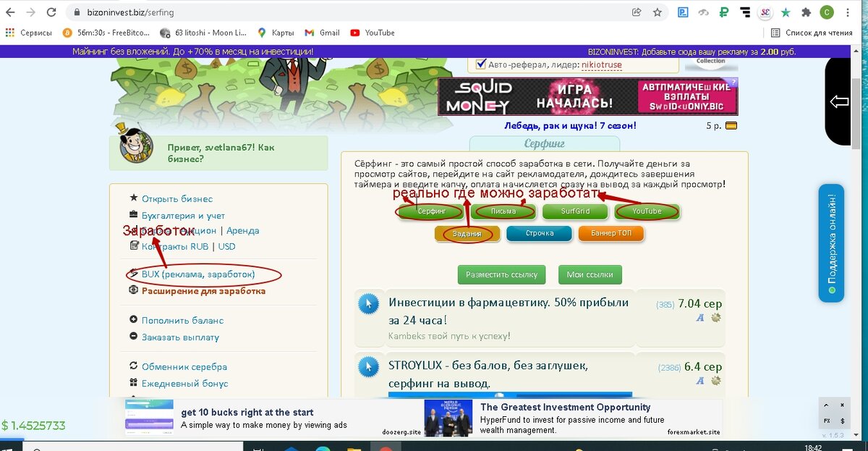
Task: Select the green Серфинг tab button
Action: point(431,211)
